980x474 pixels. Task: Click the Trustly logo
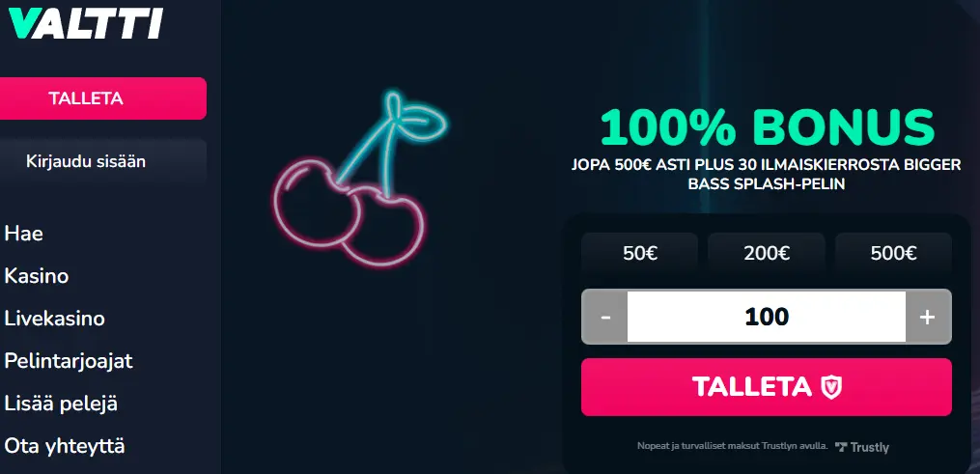point(862,447)
